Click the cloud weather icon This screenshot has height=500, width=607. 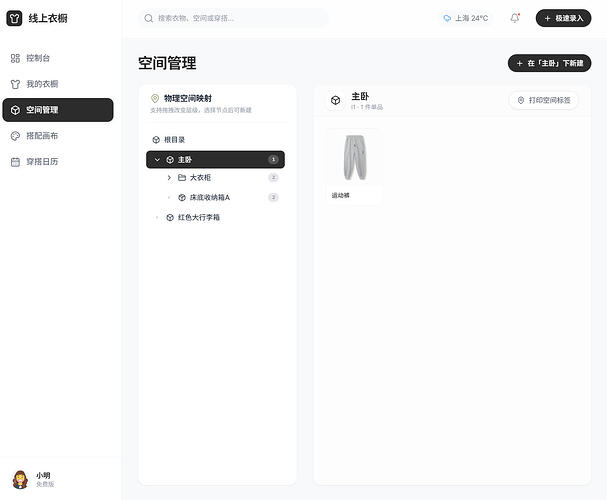[447, 18]
